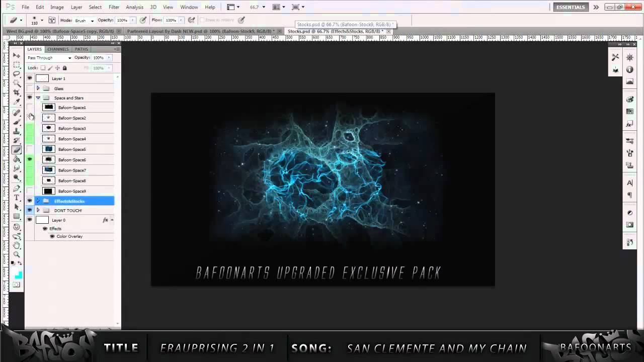The height and width of the screenshot is (362, 644).
Task: Switch to the West BG.psd document tab
Action: point(60,31)
